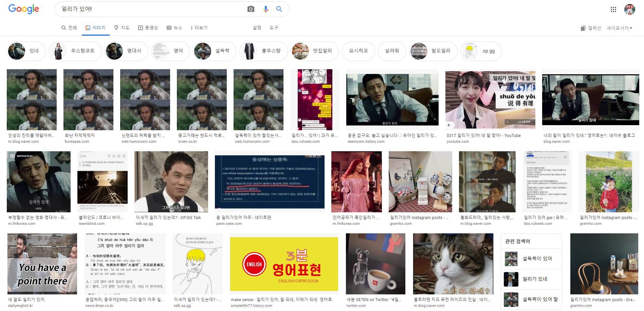Expand the 세이프서치 dropdown

click(620, 28)
